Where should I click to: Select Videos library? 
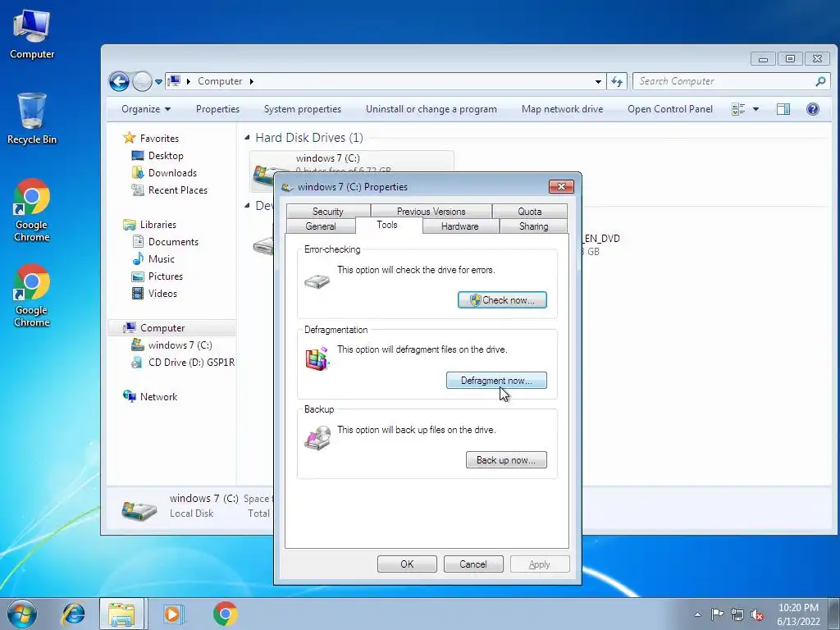click(x=154, y=294)
